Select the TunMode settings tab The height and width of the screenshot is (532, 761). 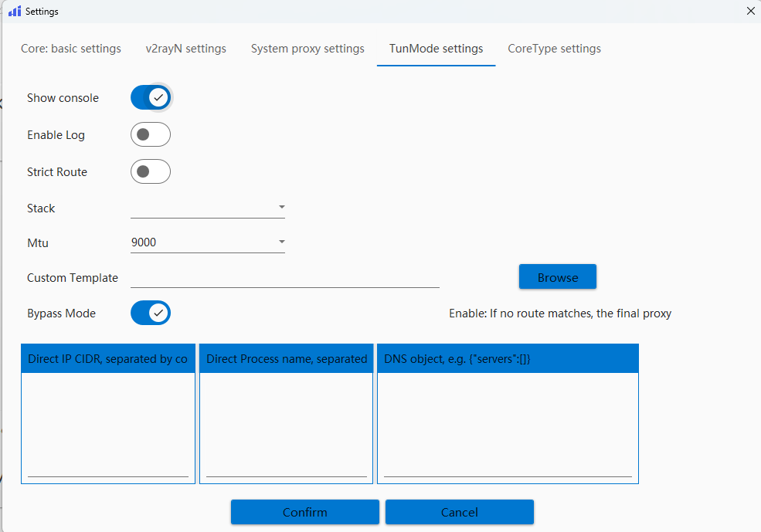click(435, 48)
